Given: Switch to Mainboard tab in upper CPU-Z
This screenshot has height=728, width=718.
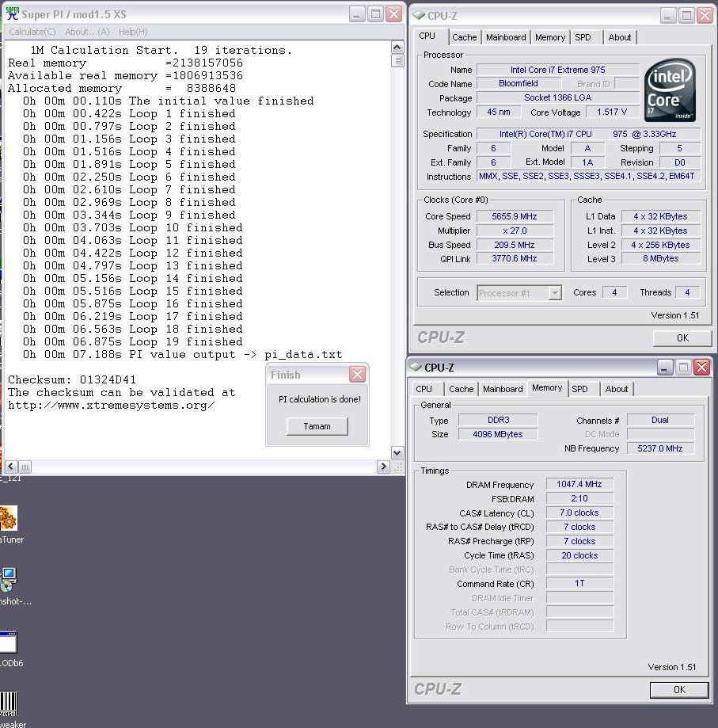Looking at the screenshot, I should (506, 37).
